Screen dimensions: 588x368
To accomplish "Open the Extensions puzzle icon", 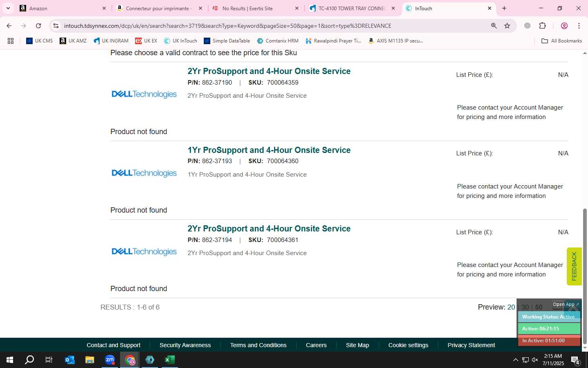I will (542, 26).
